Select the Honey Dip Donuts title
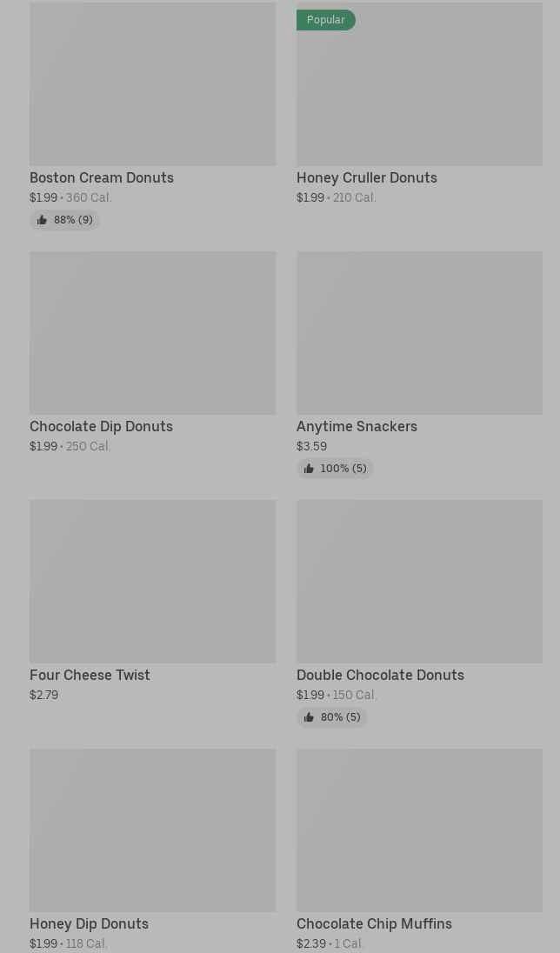The width and height of the screenshot is (560, 953). click(x=89, y=923)
